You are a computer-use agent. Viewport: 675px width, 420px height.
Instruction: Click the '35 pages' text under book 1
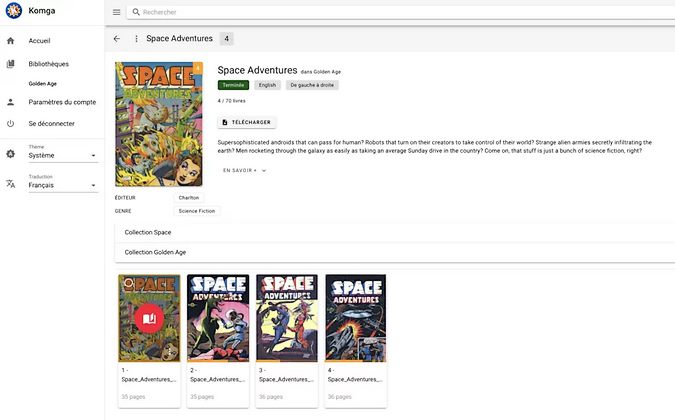point(133,397)
